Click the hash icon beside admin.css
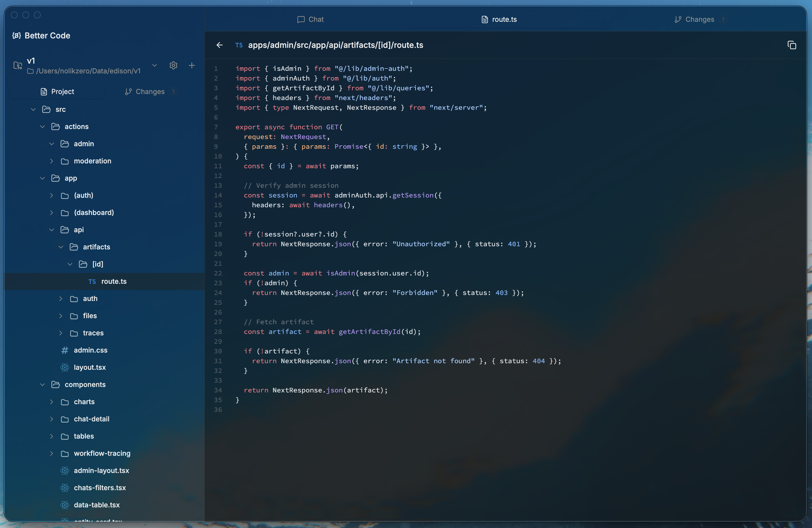 pyautogui.click(x=65, y=350)
